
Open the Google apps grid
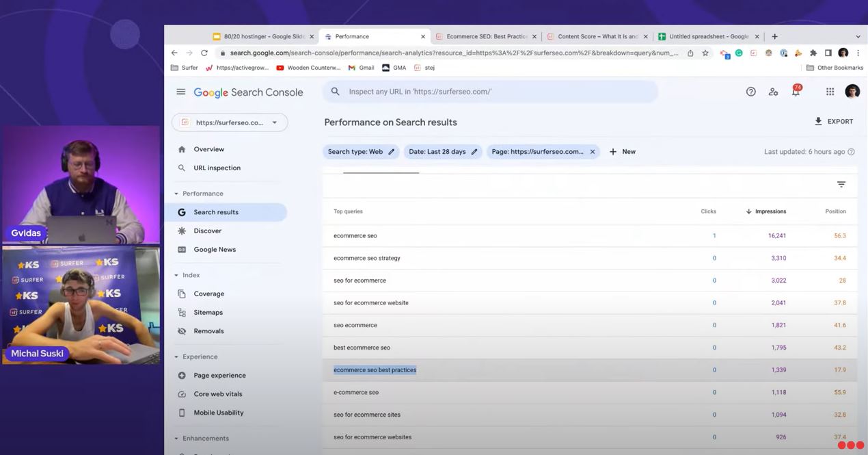[830, 92]
